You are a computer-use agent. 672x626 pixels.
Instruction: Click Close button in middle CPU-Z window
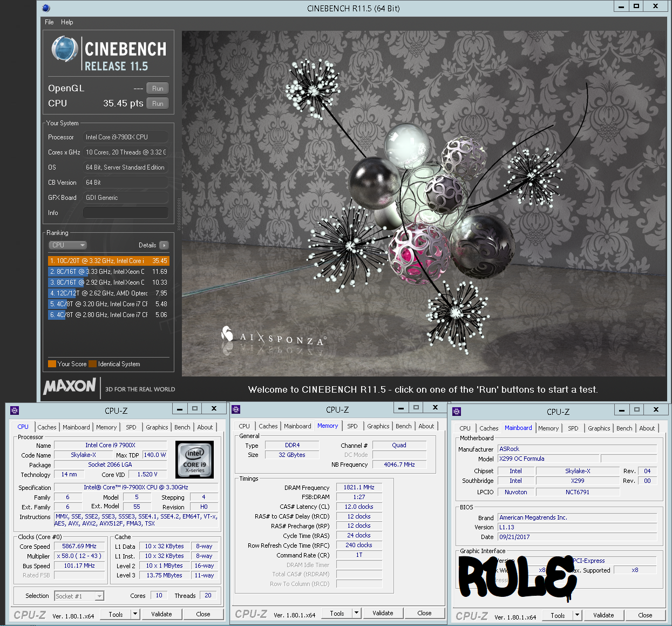(424, 614)
